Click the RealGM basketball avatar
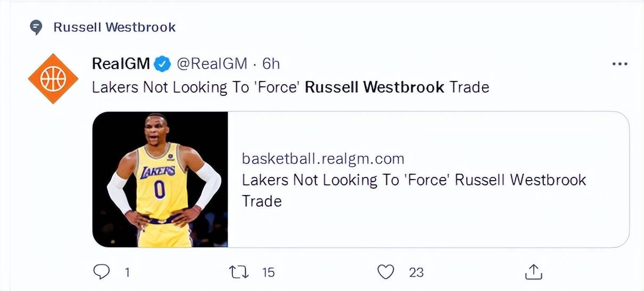This screenshot has width=644, height=291. coord(53,79)
